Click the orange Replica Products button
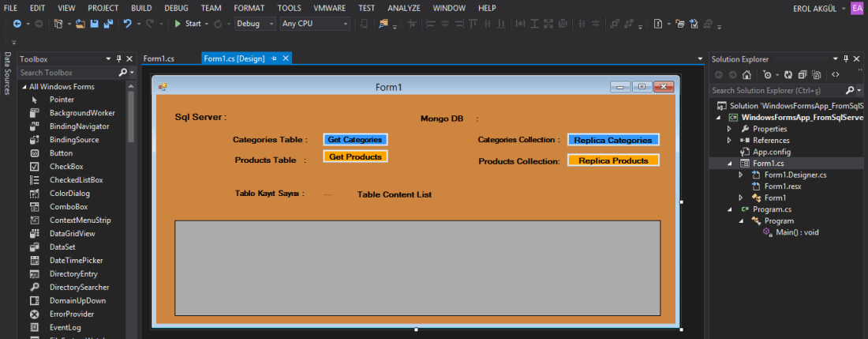 (x=613, y=160)
